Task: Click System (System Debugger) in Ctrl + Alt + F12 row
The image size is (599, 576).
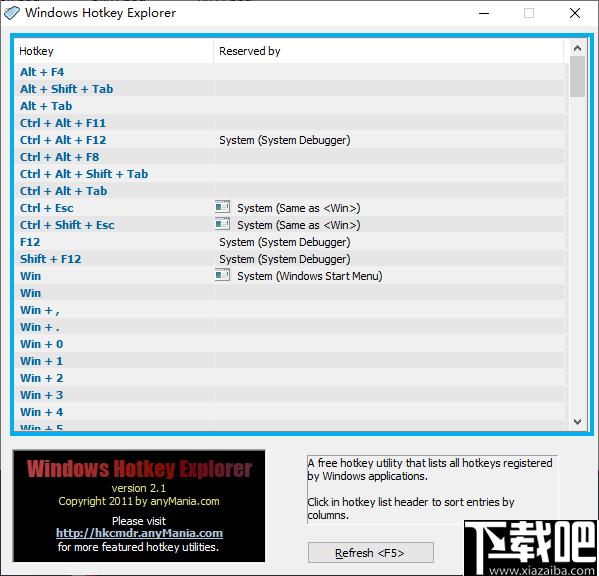Action: 285,140
